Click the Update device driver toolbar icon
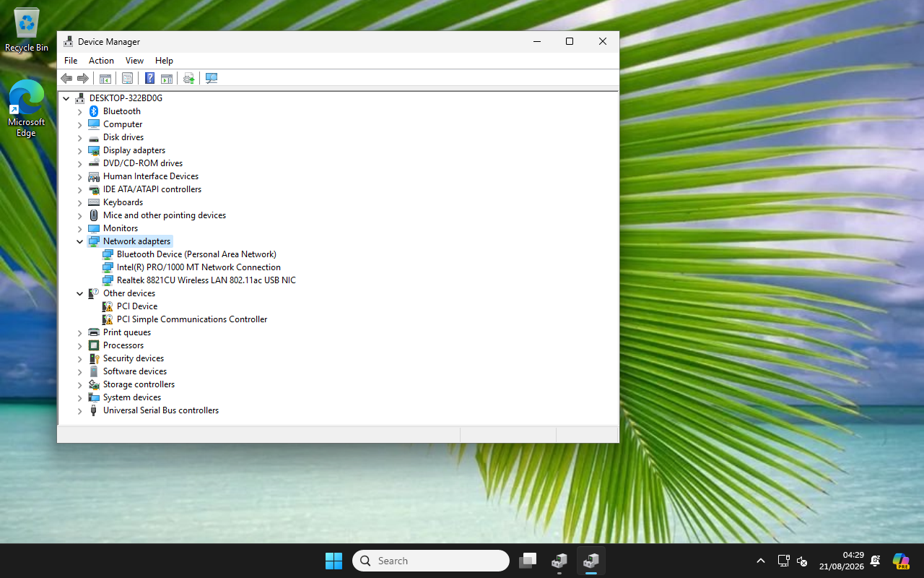The image size is (924, 578). 189,78
